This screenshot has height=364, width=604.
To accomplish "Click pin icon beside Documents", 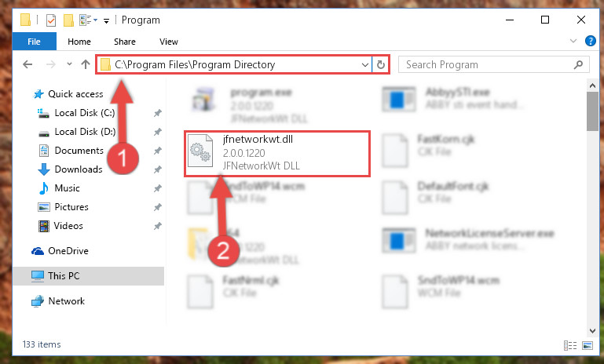I will tap(158, 151).
